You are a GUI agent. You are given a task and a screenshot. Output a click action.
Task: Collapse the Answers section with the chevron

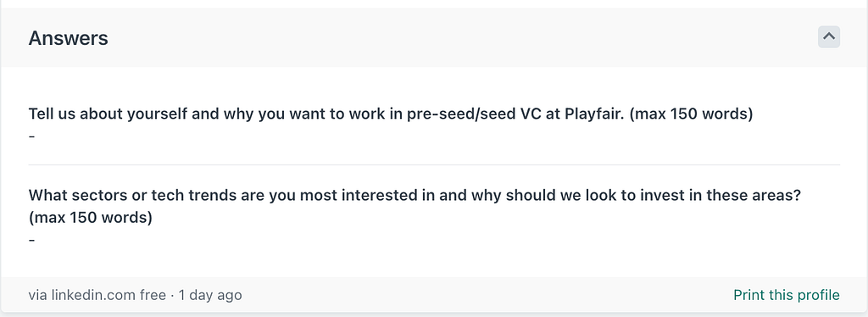[829, 37]
